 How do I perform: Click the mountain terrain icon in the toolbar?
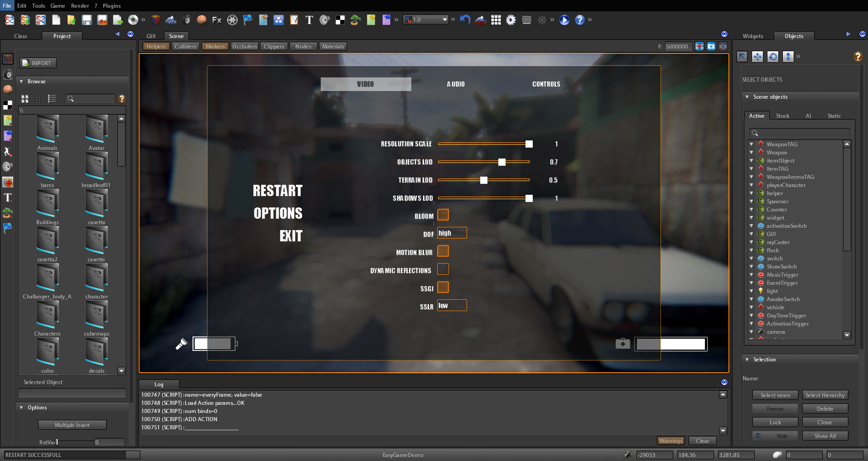click(171, 20)
